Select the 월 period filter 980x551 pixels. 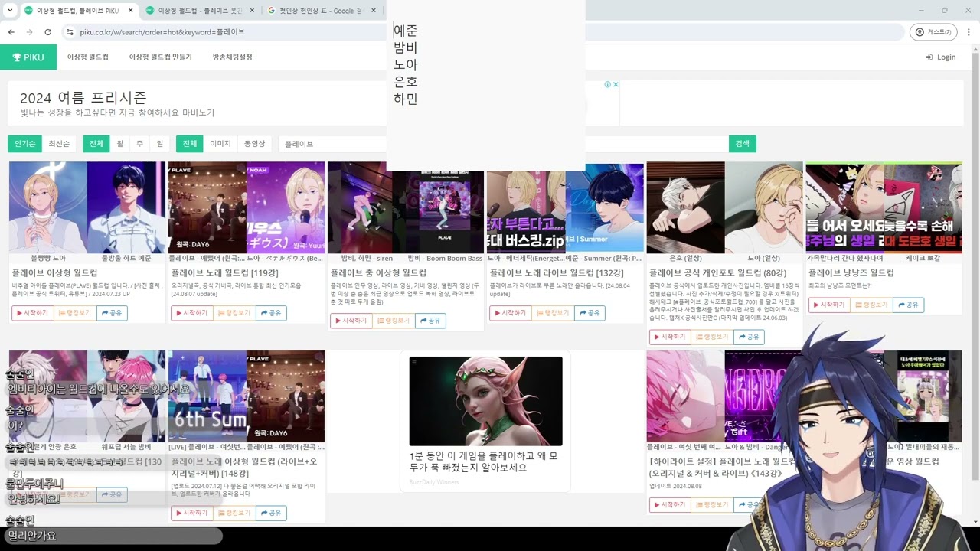click(120, 144)
